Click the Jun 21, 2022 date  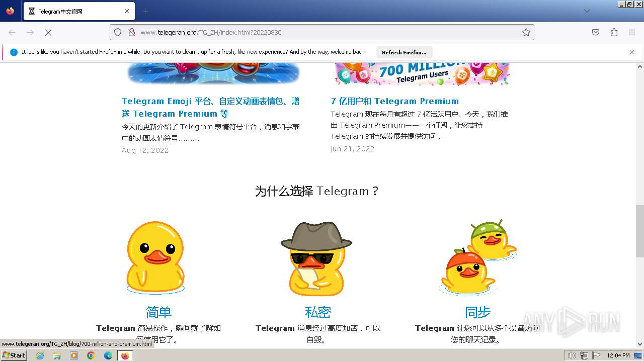pyautogui.click(x=352, y=149)
